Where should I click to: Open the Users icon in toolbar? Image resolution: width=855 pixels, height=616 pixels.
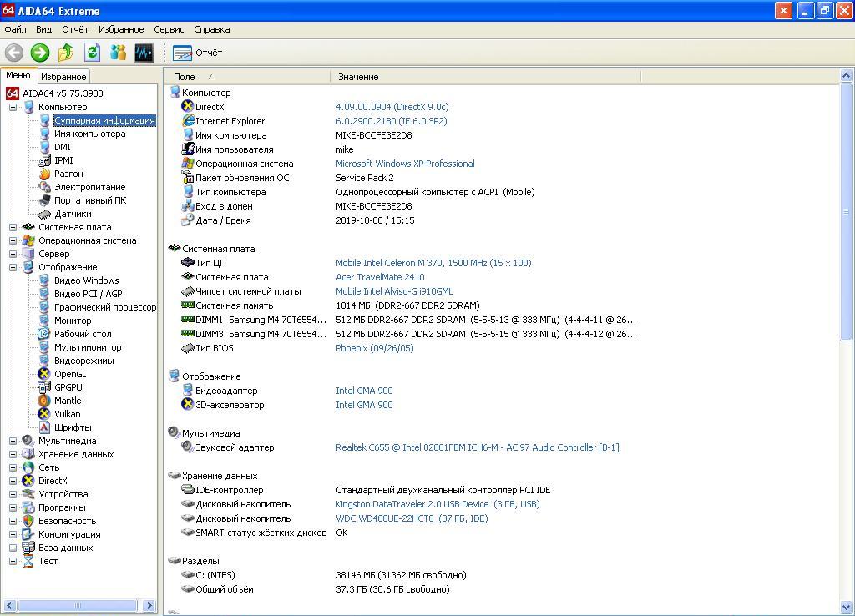(118, 53)
